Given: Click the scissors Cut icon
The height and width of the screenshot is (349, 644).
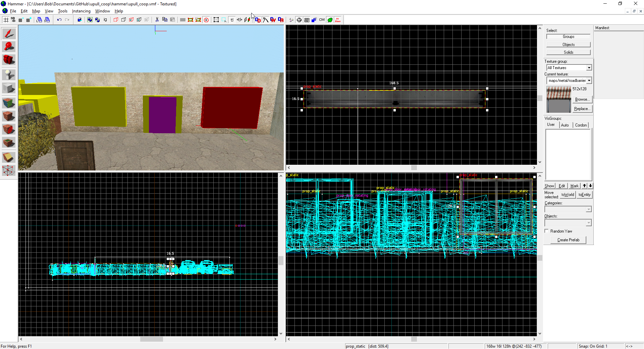Looking at the screenshot, I should (x=157, y=20).
